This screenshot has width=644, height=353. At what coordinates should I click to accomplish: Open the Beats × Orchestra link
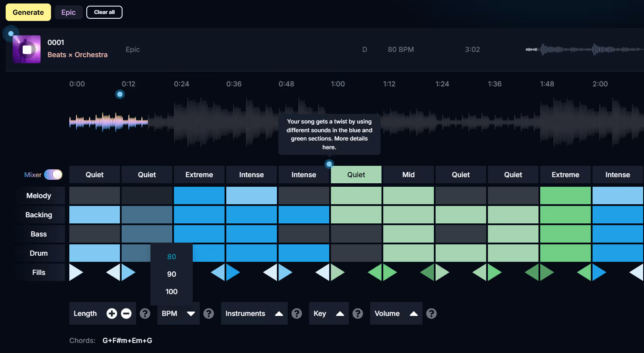point(78,55)
